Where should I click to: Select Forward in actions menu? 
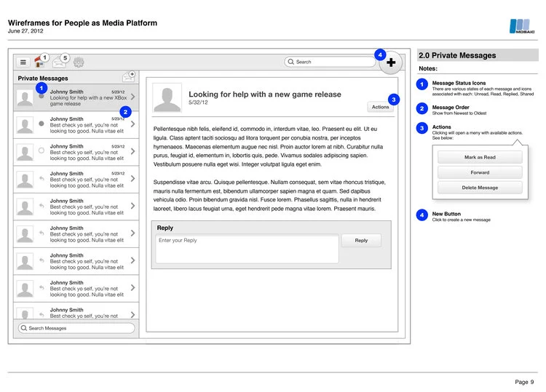click(x=480, y=172)
